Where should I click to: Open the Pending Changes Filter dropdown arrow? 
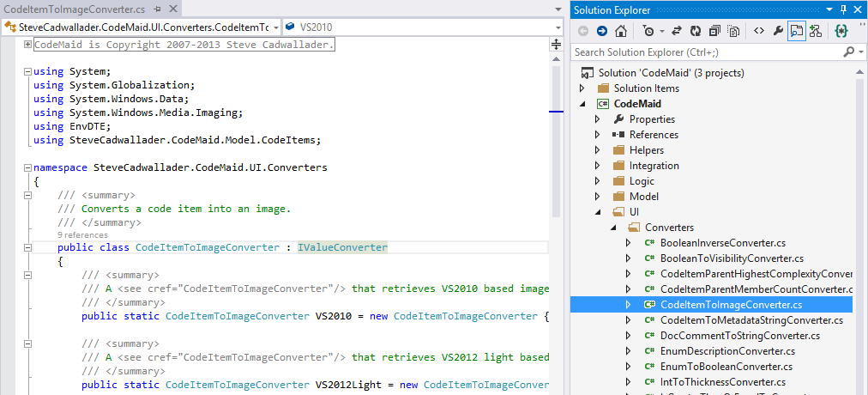[662, 32]
